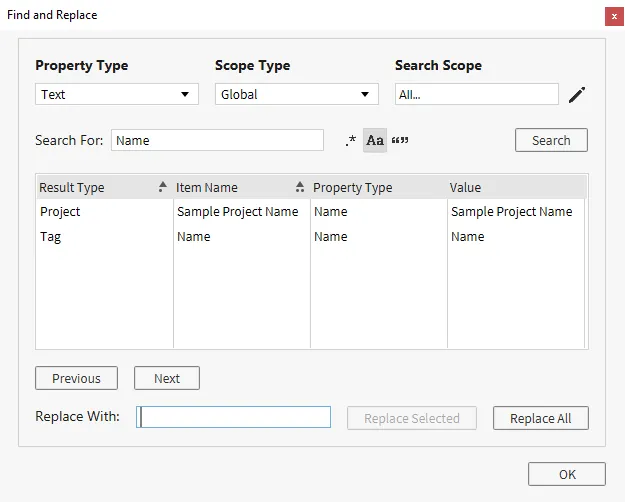Click the sort arrow in Item Name header
This screenshot has width=625, height=502.
point(299,187)
